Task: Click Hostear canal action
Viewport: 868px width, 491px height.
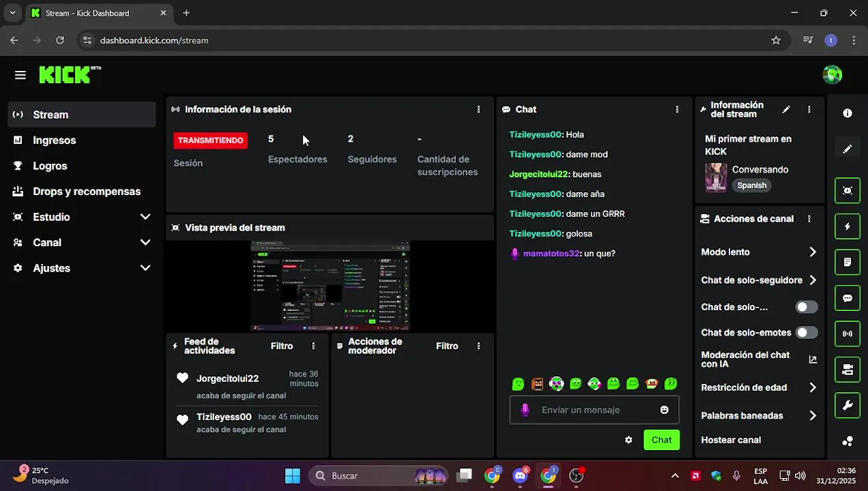Action: [731, 440]
